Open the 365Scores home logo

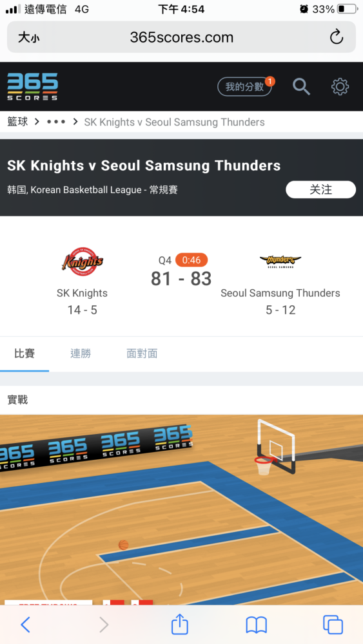coord(32,87)
